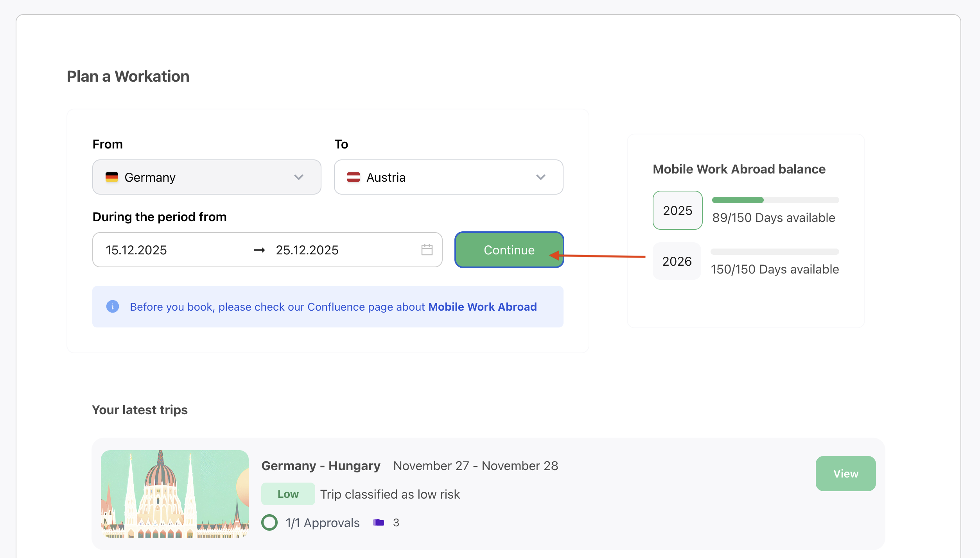View the Germany - Hungary trip
The image size is (980, 558).
pos(845,474)
